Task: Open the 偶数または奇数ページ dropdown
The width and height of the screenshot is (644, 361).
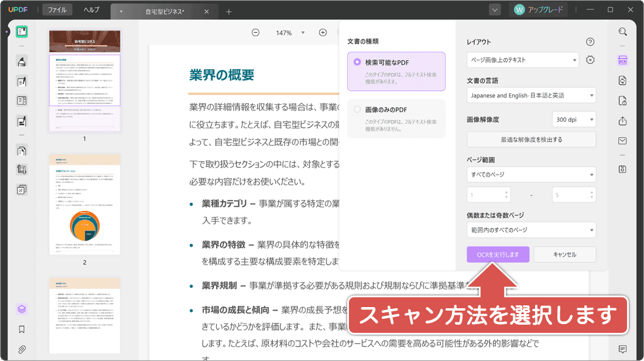Action: pos(531,229)
